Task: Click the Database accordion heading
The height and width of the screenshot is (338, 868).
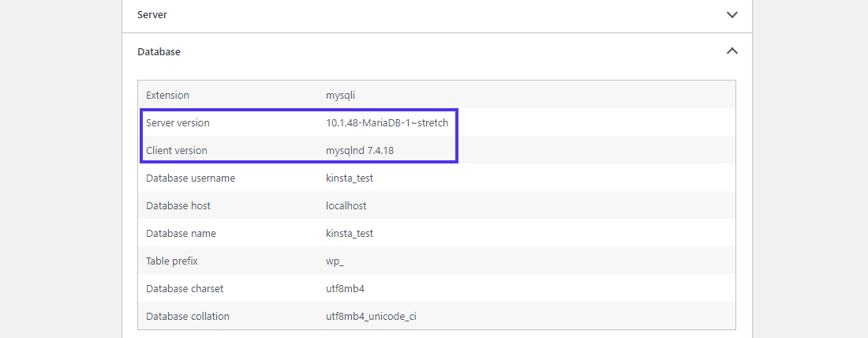Action: 159,52
